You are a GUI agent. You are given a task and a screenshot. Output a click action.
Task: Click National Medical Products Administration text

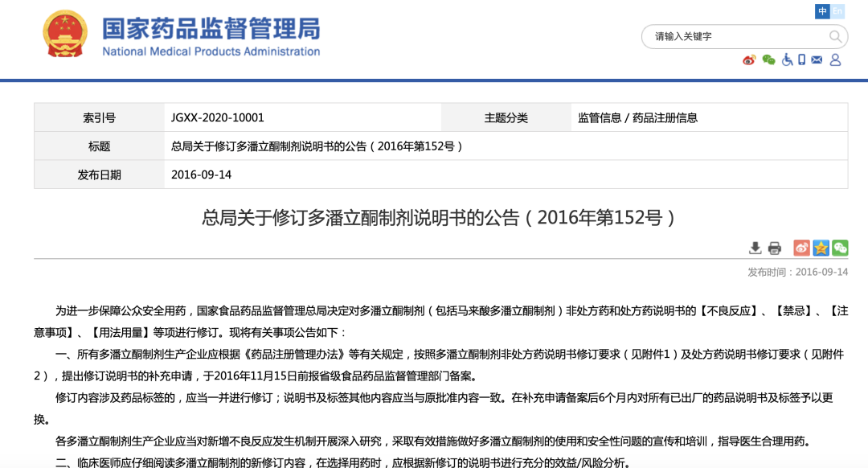coord(211,51)
